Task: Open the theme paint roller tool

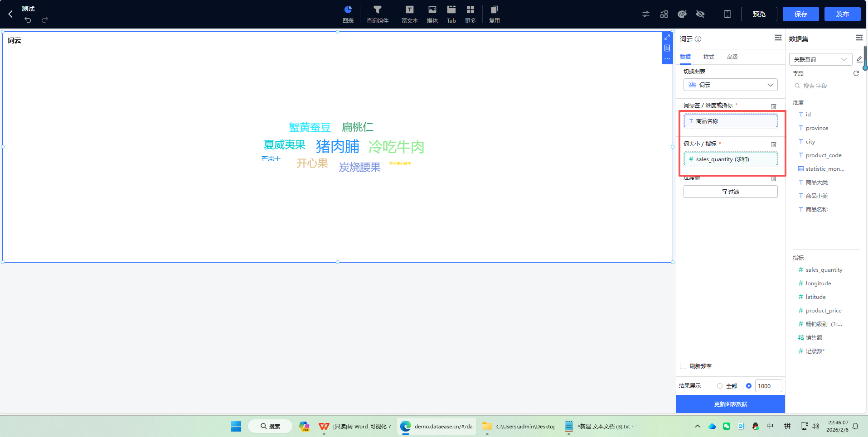Action: click(682, 14)
